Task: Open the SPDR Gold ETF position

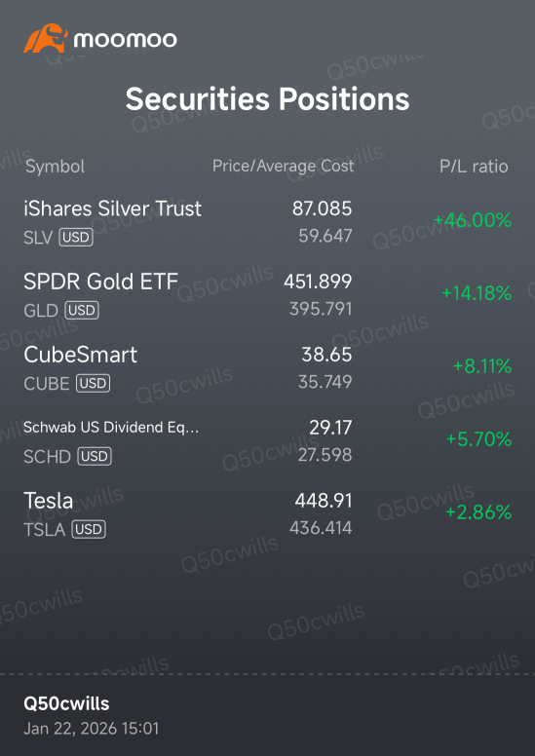Action: 267,294
